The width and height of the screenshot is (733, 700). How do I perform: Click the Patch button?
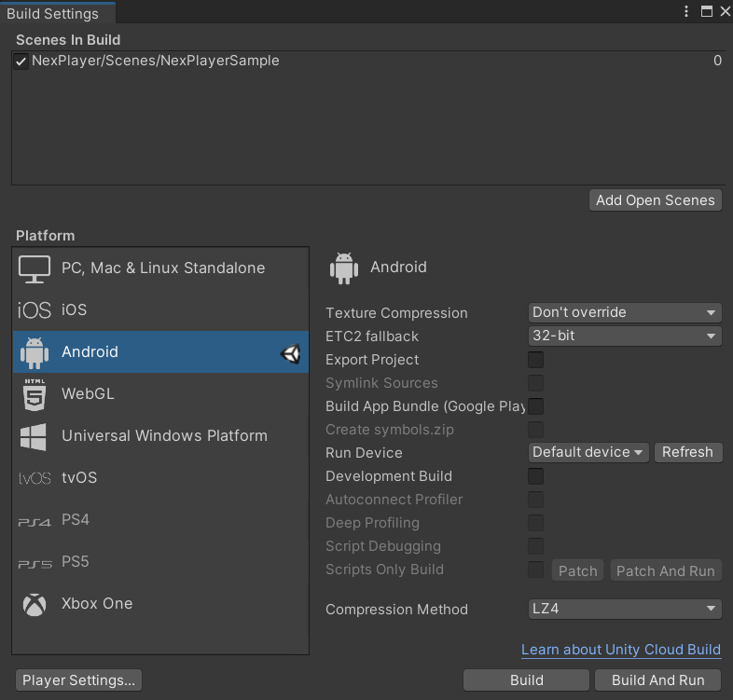(x=577, y=571)
